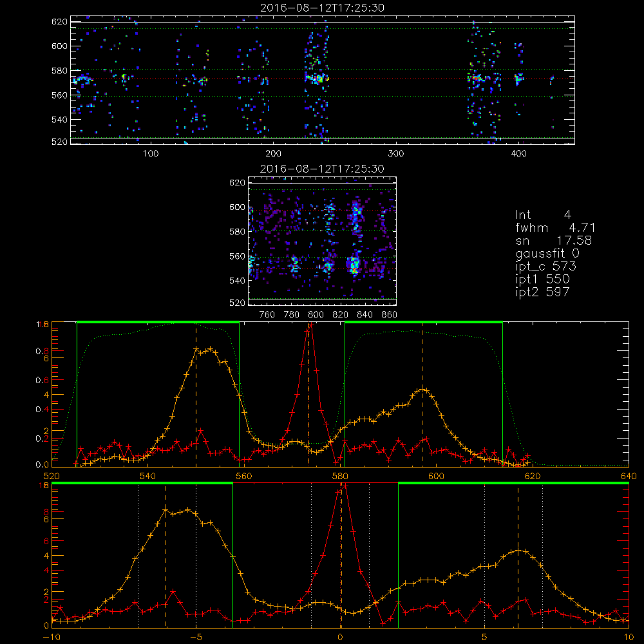The height and width of the screenshot is (644, 644).
Task: Click the 10 x-axis tick label
Action: point(629,638)
